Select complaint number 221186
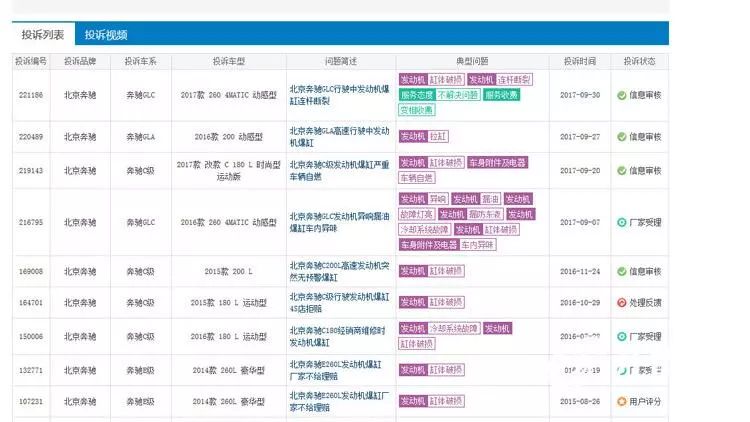 (31, 95)
